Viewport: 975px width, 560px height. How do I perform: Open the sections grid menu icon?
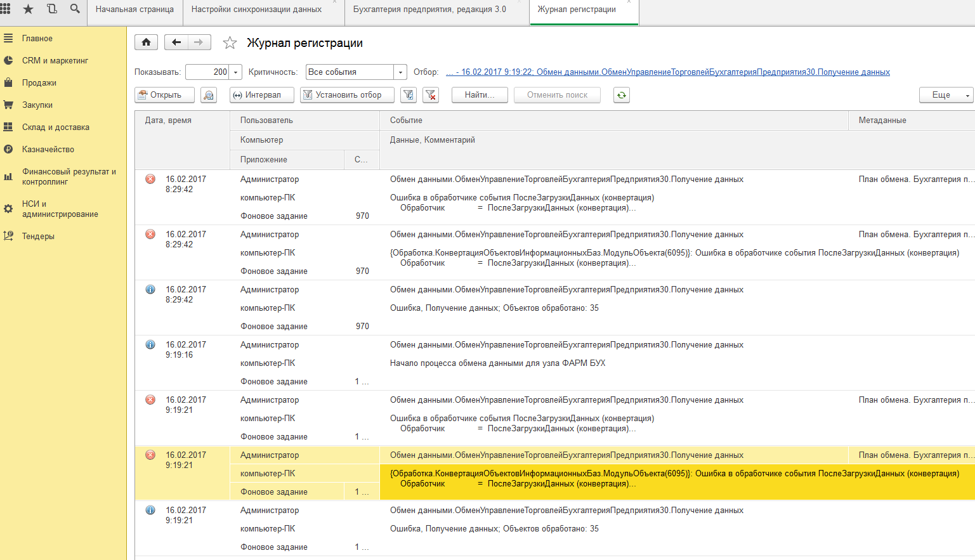point(6,9)
